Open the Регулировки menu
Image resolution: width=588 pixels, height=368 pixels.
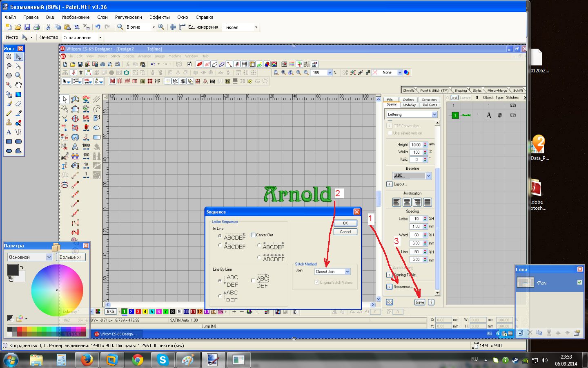coord(128,17)
